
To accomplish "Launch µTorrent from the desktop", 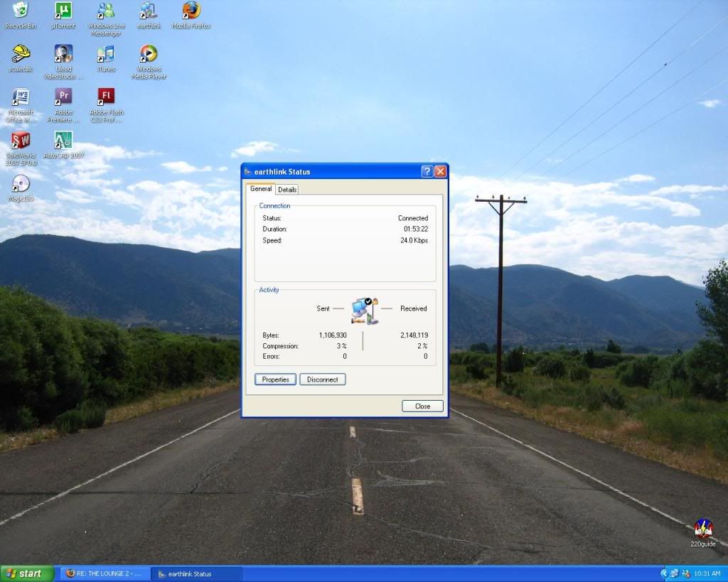I will [x=63, y=11].
